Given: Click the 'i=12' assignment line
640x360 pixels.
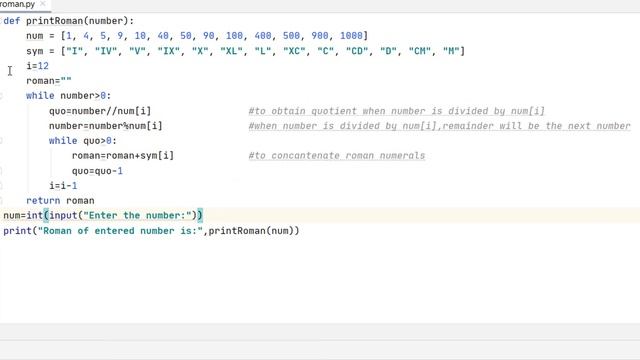Looking at the screenshot, I should [x=38, y=66].
